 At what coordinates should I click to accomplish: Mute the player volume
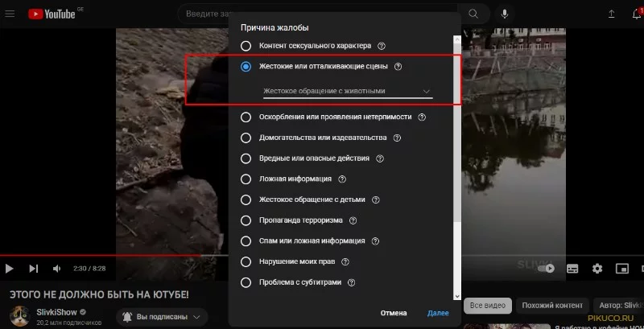56,269
